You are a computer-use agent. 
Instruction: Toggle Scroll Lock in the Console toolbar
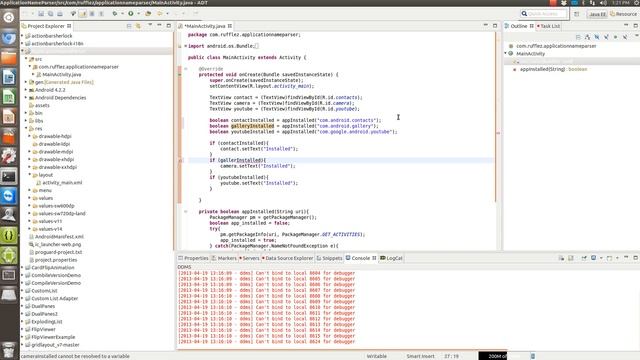pos(571,258)
